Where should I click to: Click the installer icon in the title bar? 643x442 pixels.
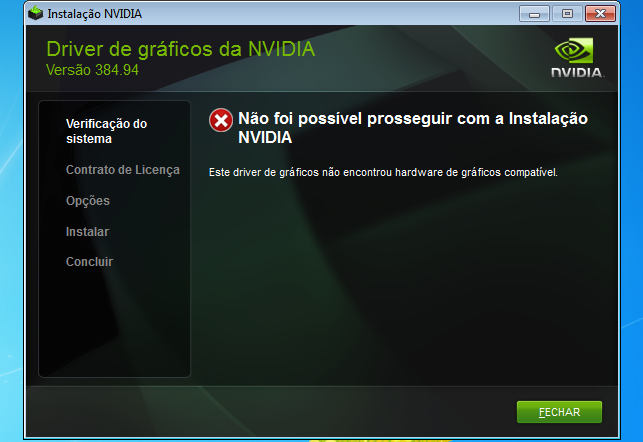click(x=36, y=13)
